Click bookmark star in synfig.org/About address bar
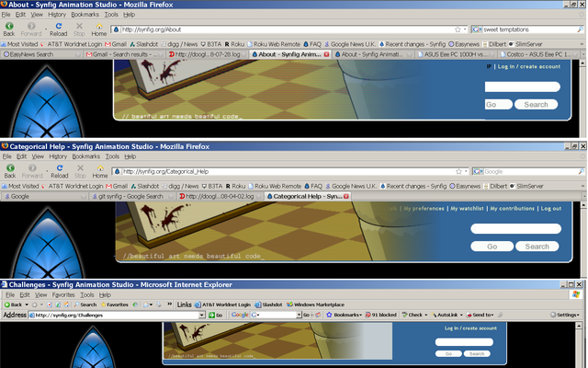This screenshot has width=588, height=368. coord(458,29)
